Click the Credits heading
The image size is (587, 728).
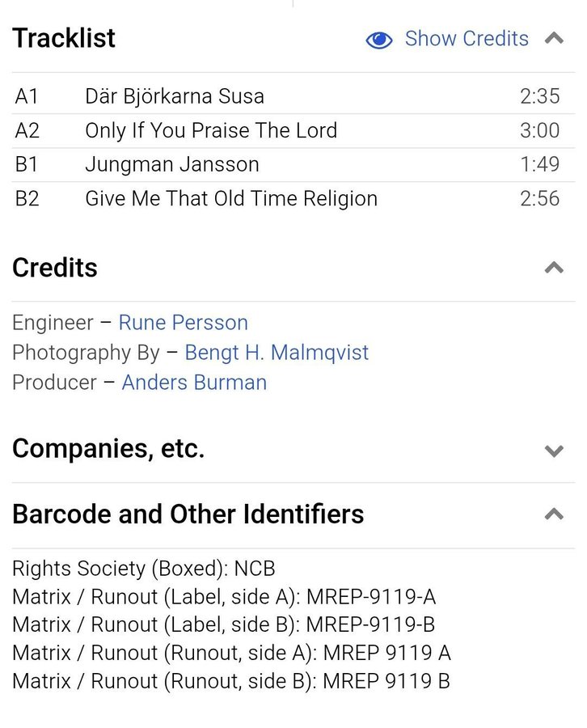(x=55, y=268)
